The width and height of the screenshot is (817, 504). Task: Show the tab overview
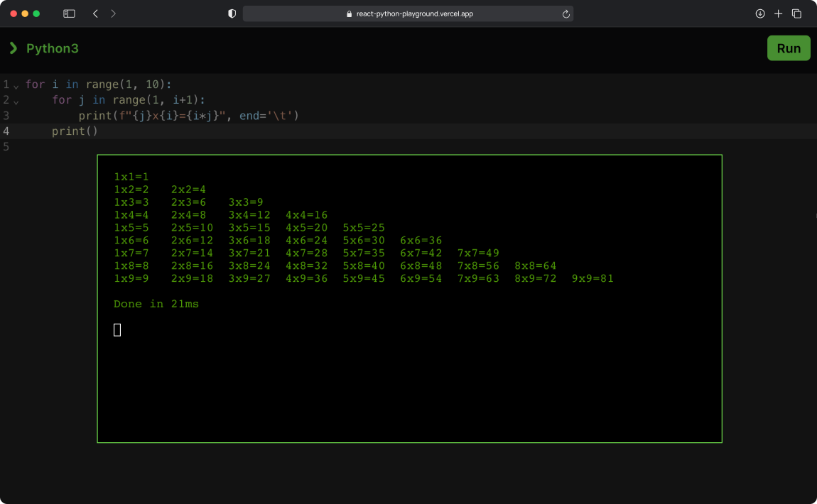(x=796, y=13)
